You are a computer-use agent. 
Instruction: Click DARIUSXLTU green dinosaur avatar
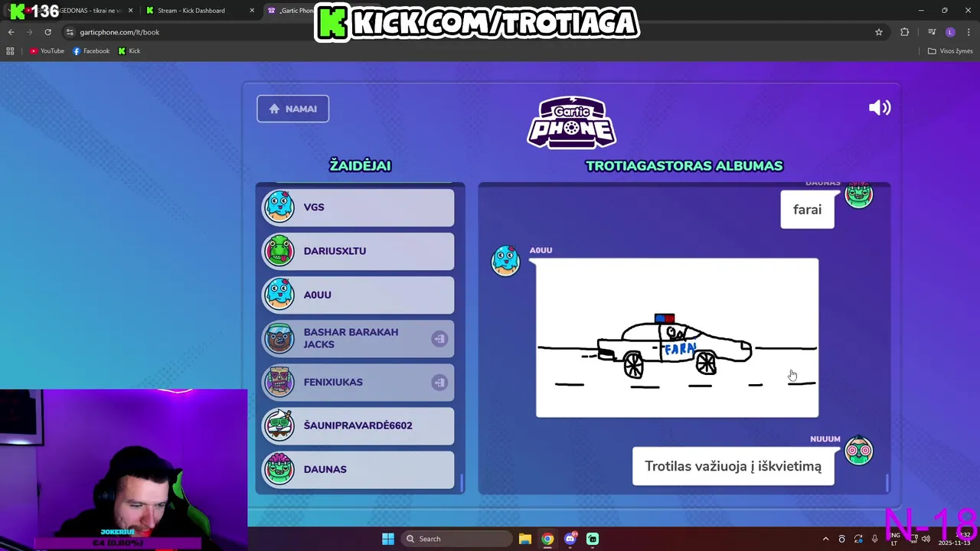click(x=279, y=251)
